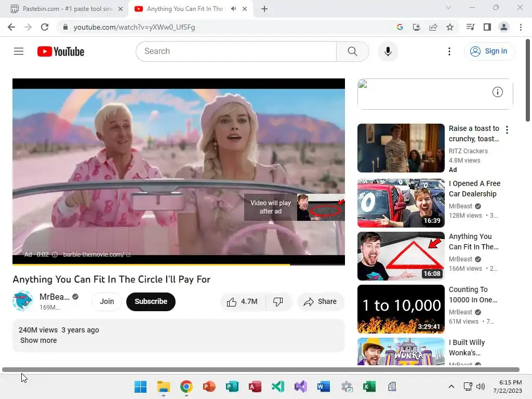
Task: Open the barbie-themovie.com ad link
Action: coord(97,255)
